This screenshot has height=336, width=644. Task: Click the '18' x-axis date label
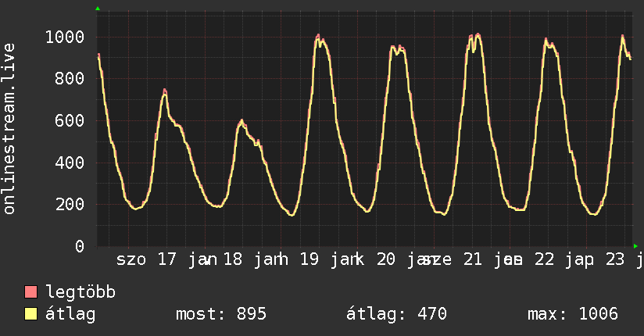[233, 259]
